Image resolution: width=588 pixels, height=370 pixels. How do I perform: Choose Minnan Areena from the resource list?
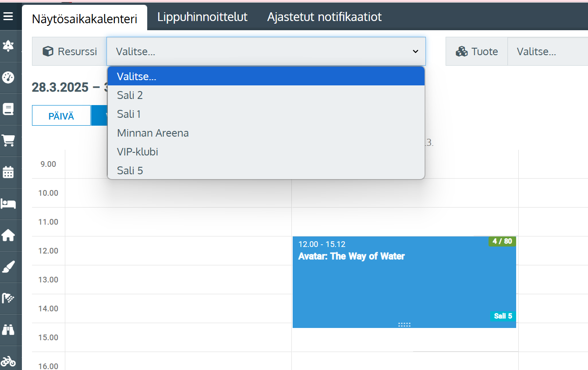tap(266, 133)
